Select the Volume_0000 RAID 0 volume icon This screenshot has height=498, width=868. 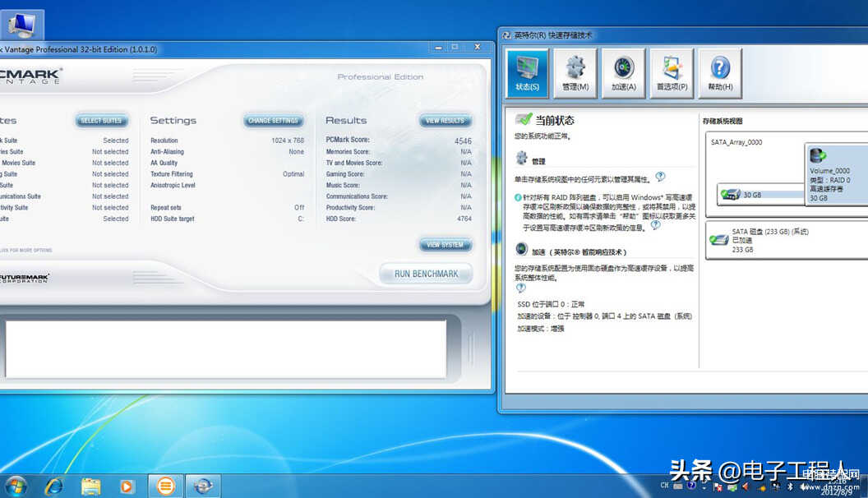pos(817,155)
